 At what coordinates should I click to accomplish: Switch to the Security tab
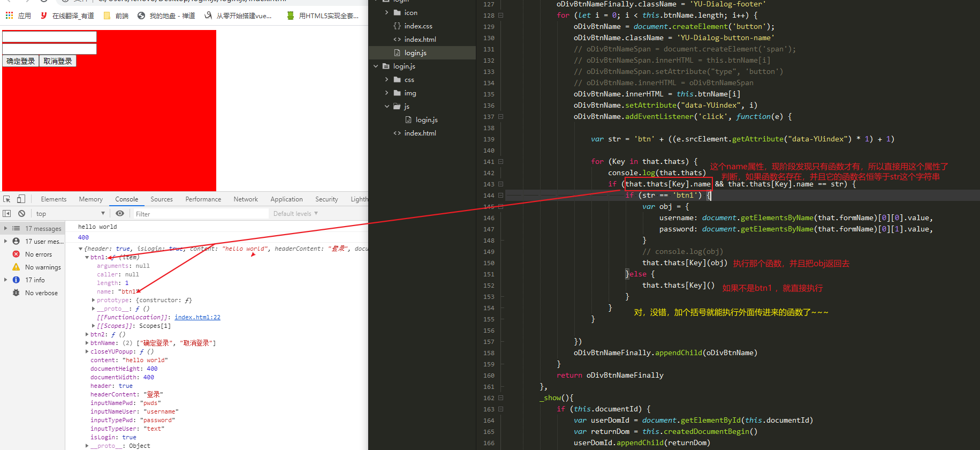pos(326,199)
